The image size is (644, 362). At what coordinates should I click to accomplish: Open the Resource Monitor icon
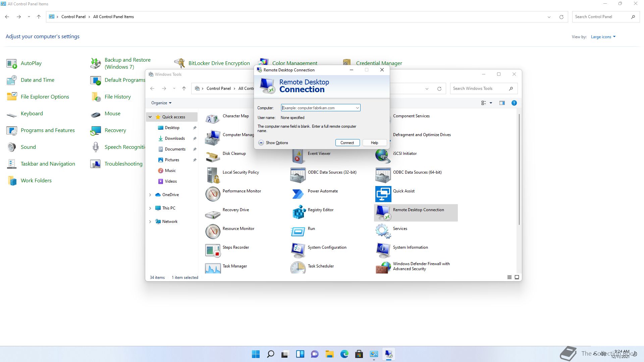coord(213,231)
